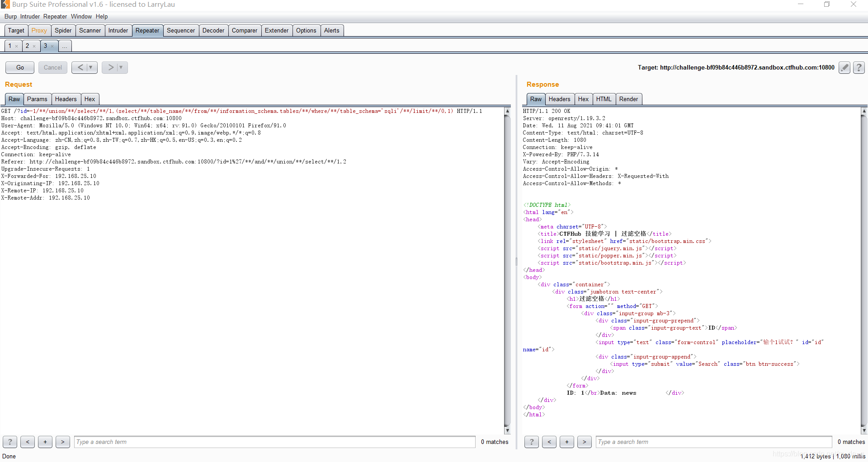The height and width of the screenshot is (462, 868).
Task: Select the request Raw view tab
Action: 14,99
